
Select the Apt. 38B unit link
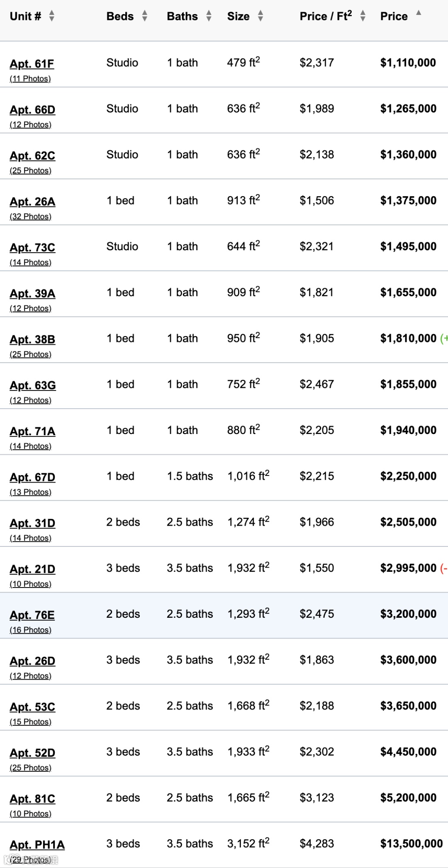[32, 339]
